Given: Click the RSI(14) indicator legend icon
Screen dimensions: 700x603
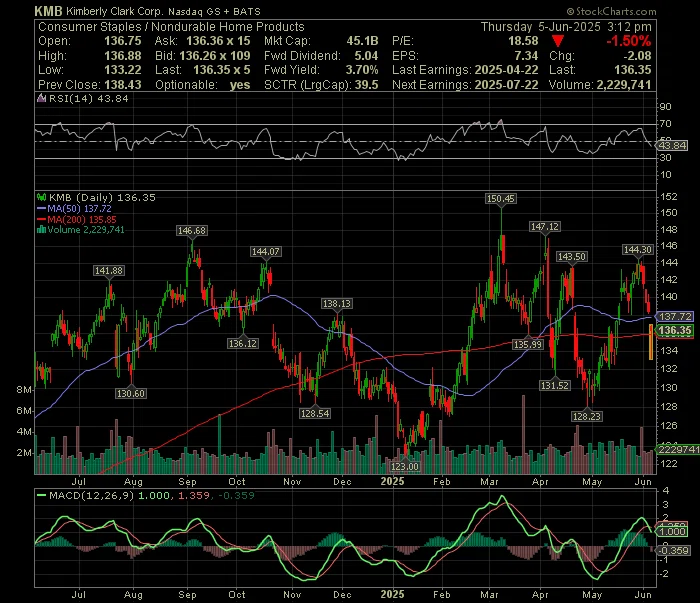Looking at the screenshot, I should pos(41,98).
